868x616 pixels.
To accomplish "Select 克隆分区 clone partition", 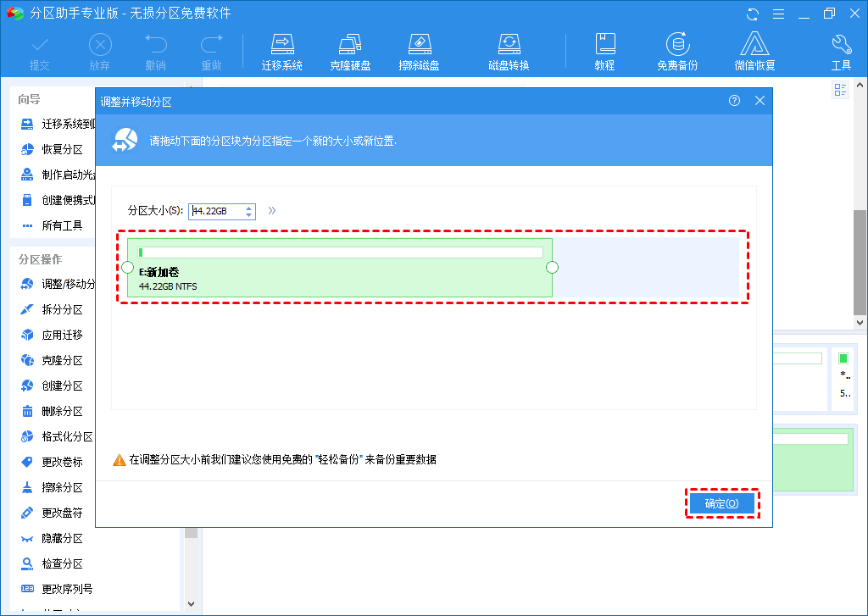I will click(52, 360).
